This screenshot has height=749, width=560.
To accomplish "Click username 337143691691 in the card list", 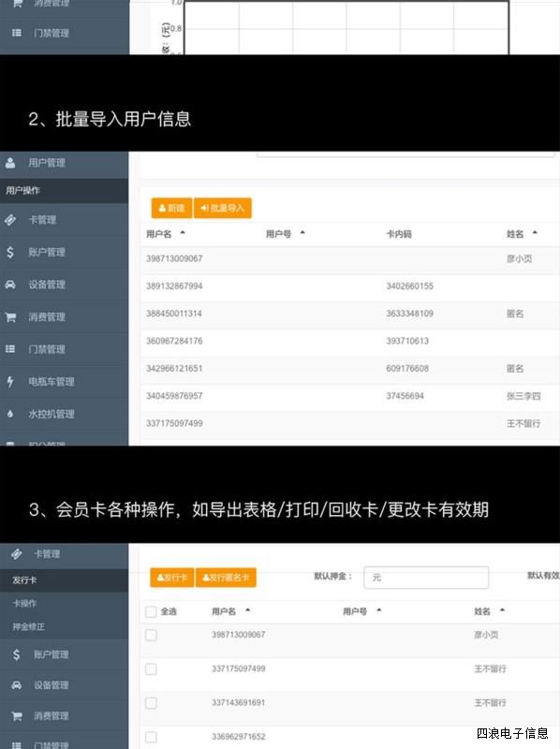I will click(x=239, y=703).
